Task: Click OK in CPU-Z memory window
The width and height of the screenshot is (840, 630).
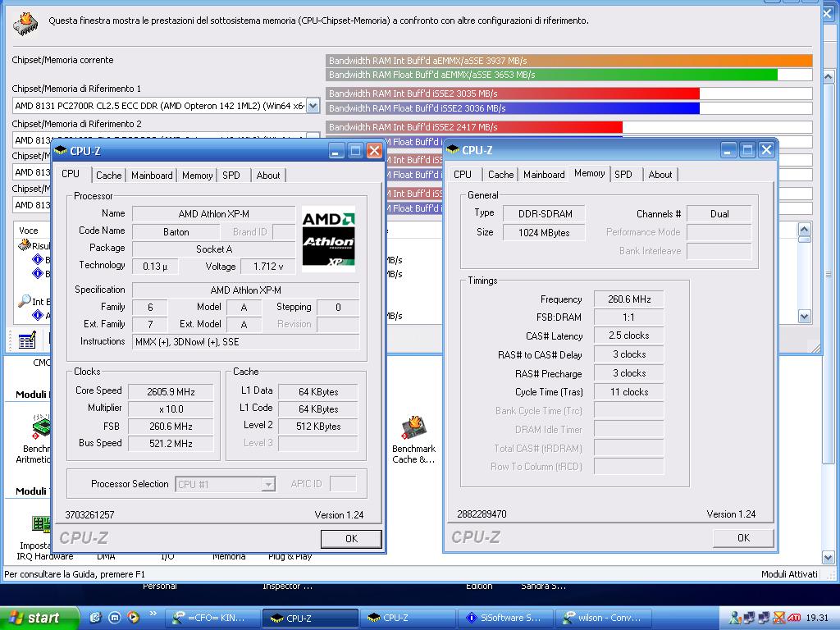Action: [x=743, y=537]
